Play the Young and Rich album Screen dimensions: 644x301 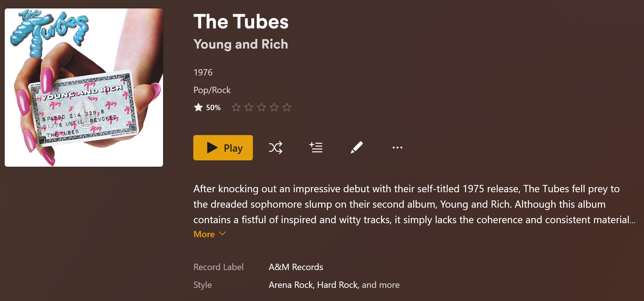223,148
